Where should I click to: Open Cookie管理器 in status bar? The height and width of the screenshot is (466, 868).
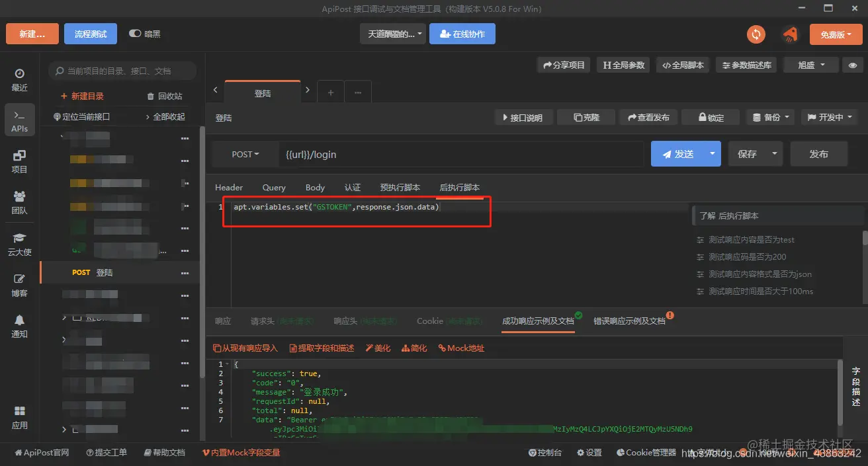[x=646, y=453]
